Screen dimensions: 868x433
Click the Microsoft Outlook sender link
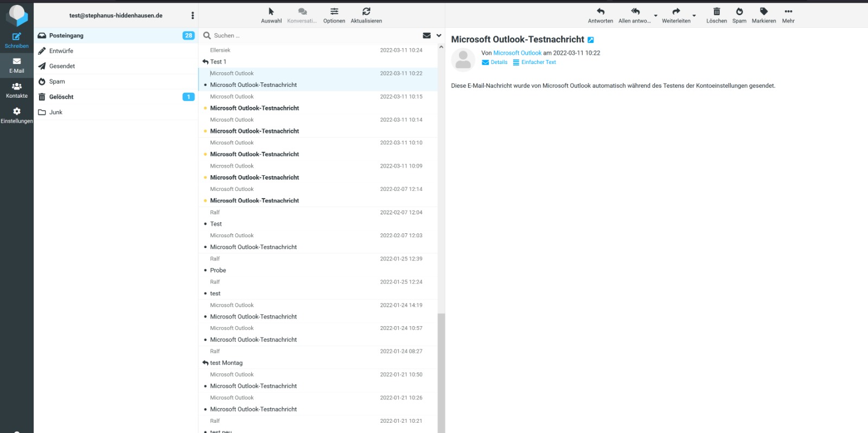click(518, 53)
